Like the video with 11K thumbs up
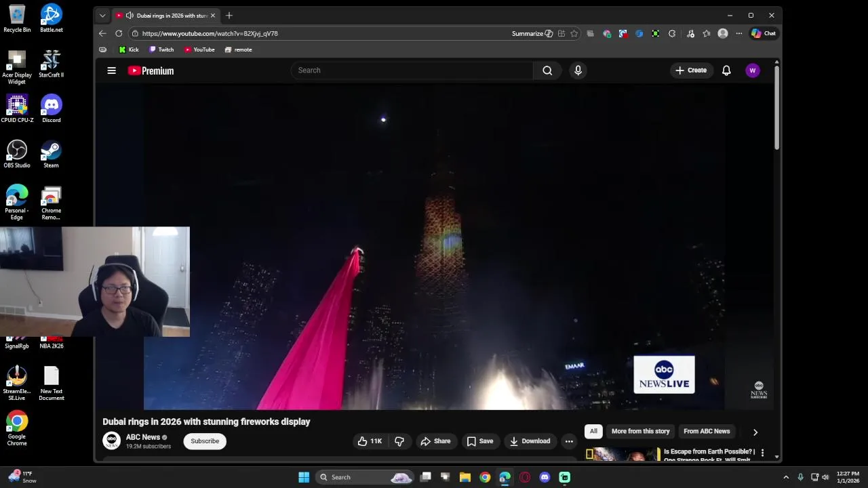The height and width of the screenshot is (488, 868). pos(370,441)
